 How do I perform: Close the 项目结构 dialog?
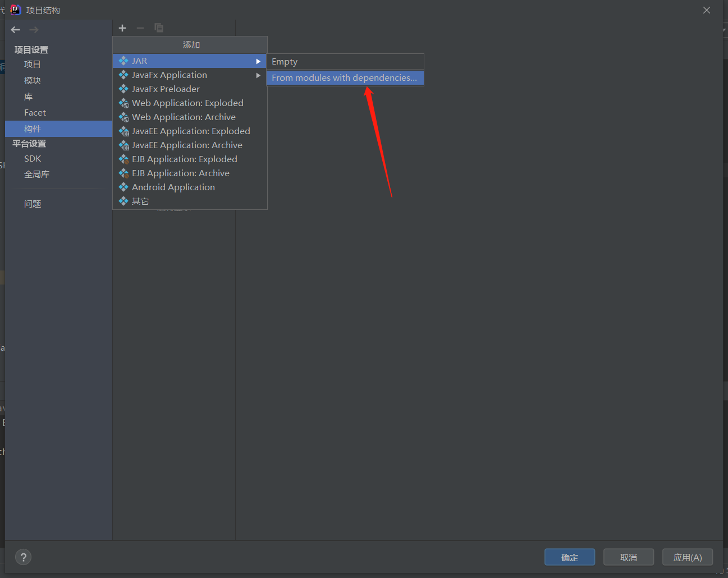point(707,10)
